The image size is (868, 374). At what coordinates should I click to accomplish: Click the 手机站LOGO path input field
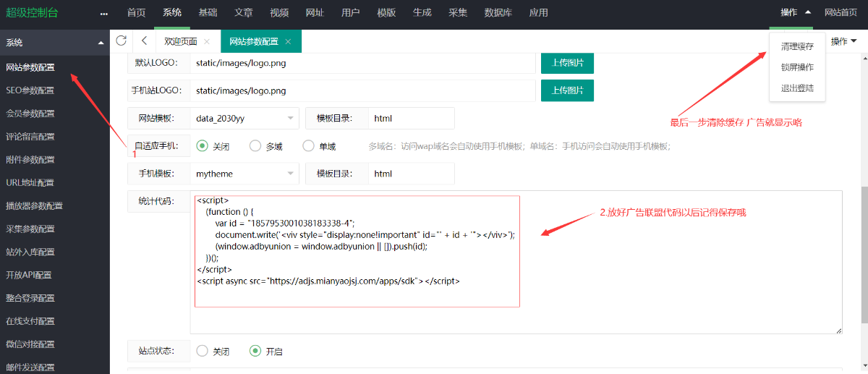coord(362,90)
